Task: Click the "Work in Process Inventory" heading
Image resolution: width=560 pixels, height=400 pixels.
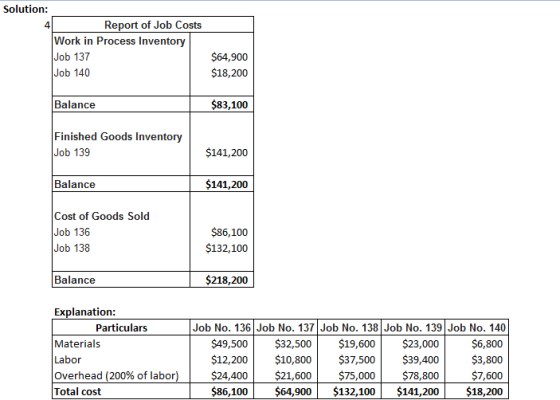Action: point(120,41)
